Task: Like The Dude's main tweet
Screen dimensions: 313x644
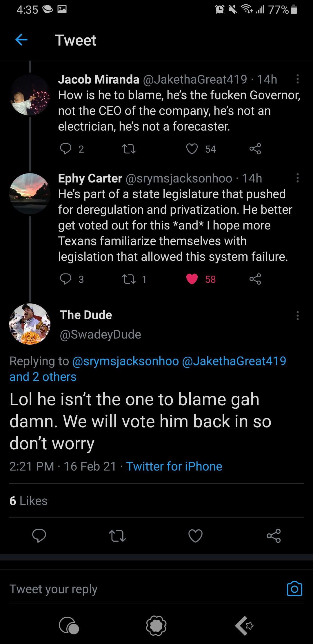Action: [x=195, y=536]
